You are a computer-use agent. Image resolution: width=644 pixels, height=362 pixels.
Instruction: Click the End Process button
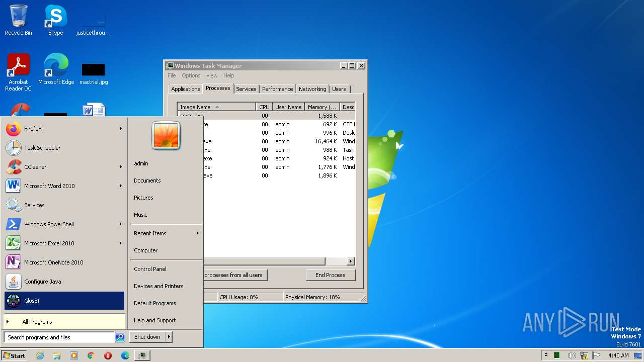pyautogui.click(x=330, y=275)
